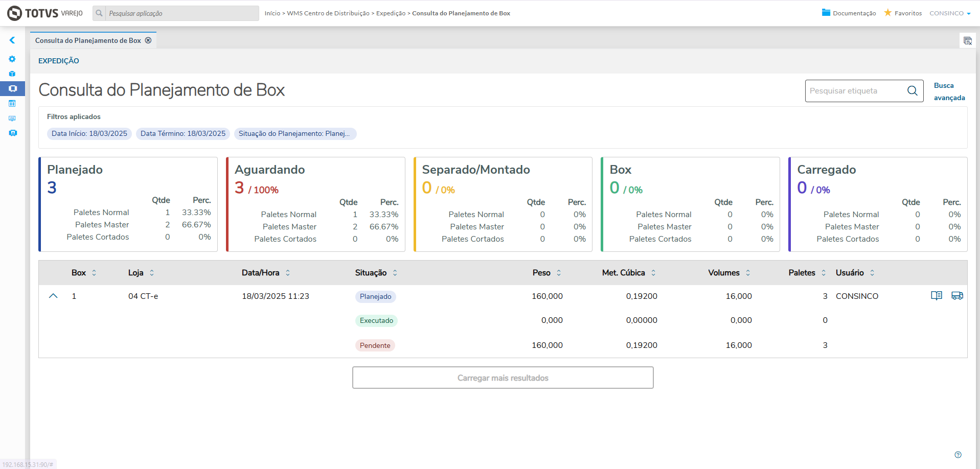Open the monitor panel sidebar icon
Viewport: 980px width, 469px height.
pyautogui.click(x=12, y=119)
